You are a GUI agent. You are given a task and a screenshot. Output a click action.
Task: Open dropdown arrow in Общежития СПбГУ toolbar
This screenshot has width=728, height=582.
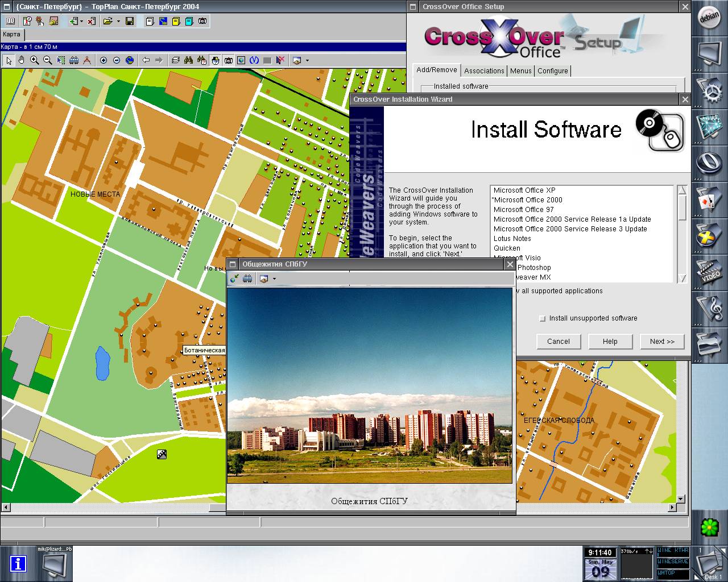pyautogui.click(x=274, y=278)
